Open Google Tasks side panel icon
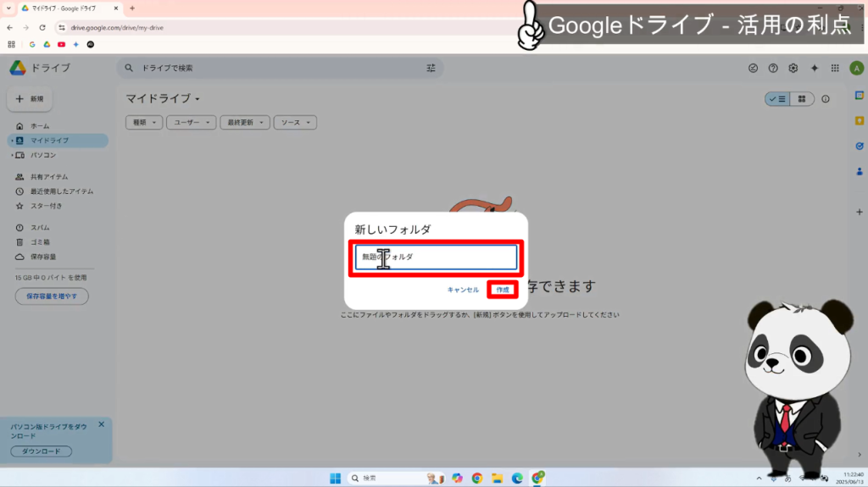 [x=860, y=146]
